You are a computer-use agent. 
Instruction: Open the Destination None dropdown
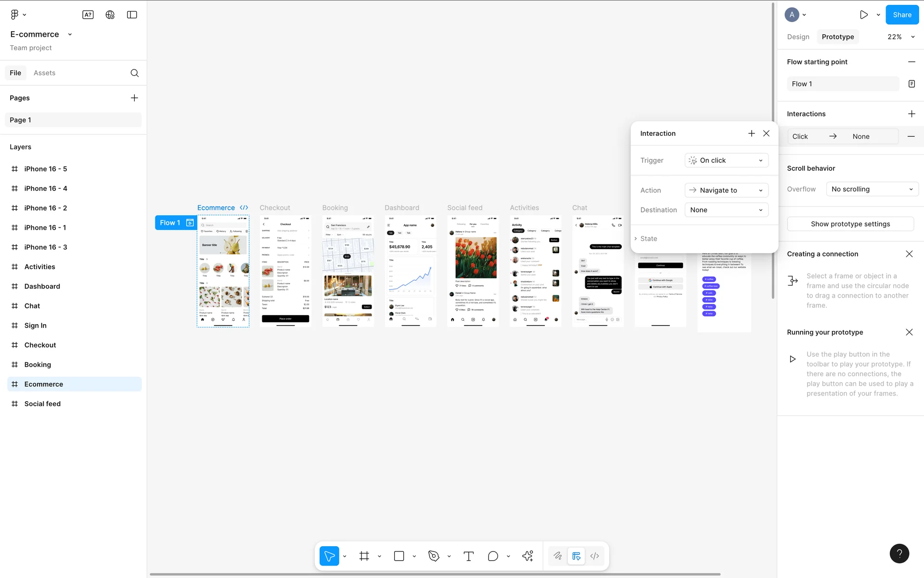(726, 210)
